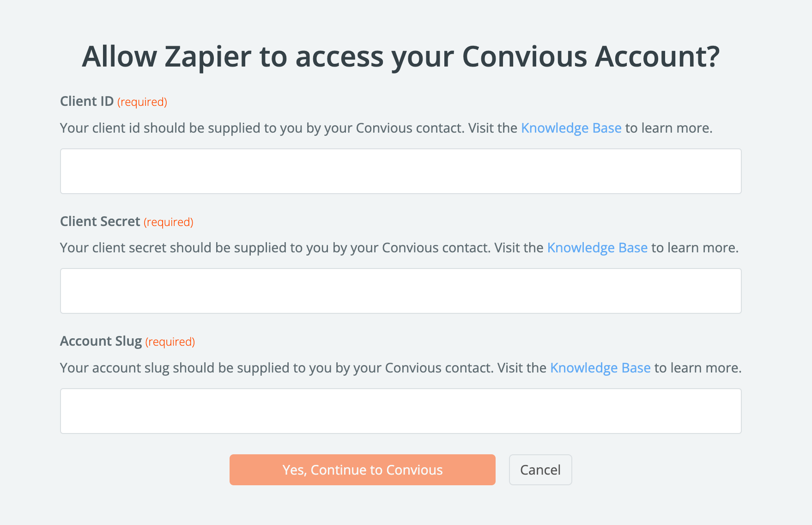
Task: Visit Knowledge Base link under Account Slug
Action: click(600, 368)
